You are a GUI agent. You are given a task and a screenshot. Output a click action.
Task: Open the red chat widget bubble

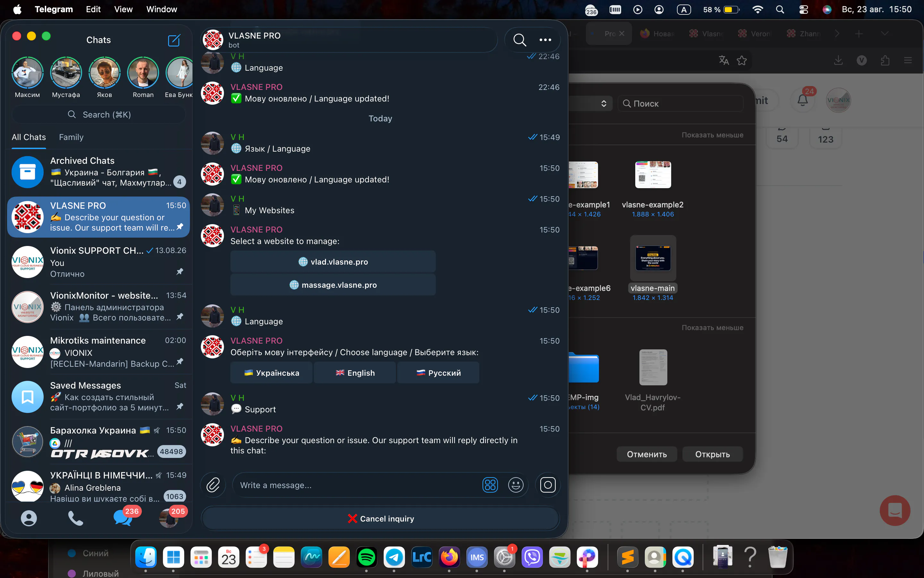pos(894,510)
